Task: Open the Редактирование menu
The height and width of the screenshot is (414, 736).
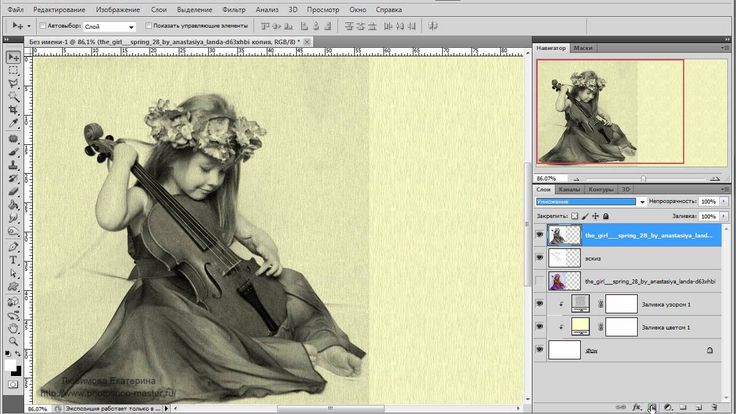Action: click(59, 9)
